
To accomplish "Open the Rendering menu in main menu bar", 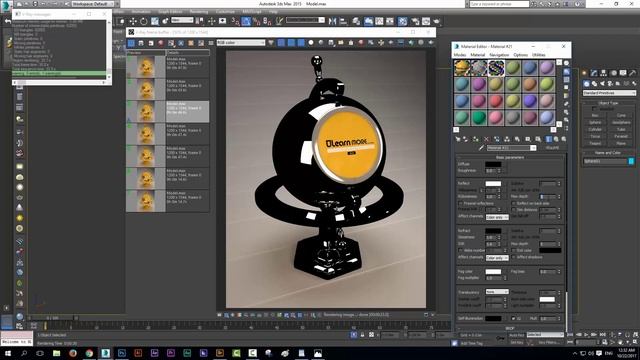I will click(199, 12).
